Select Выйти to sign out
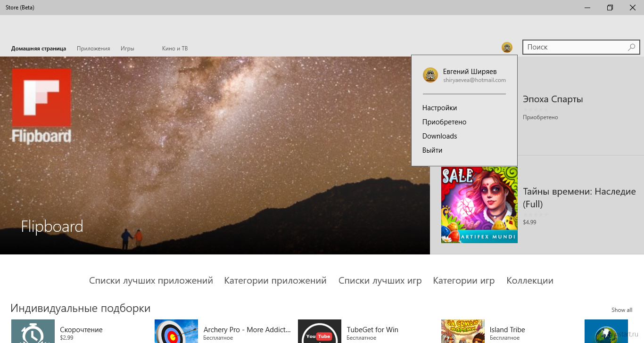The height and width of the screenshot is (343, 644). [432, 150]
